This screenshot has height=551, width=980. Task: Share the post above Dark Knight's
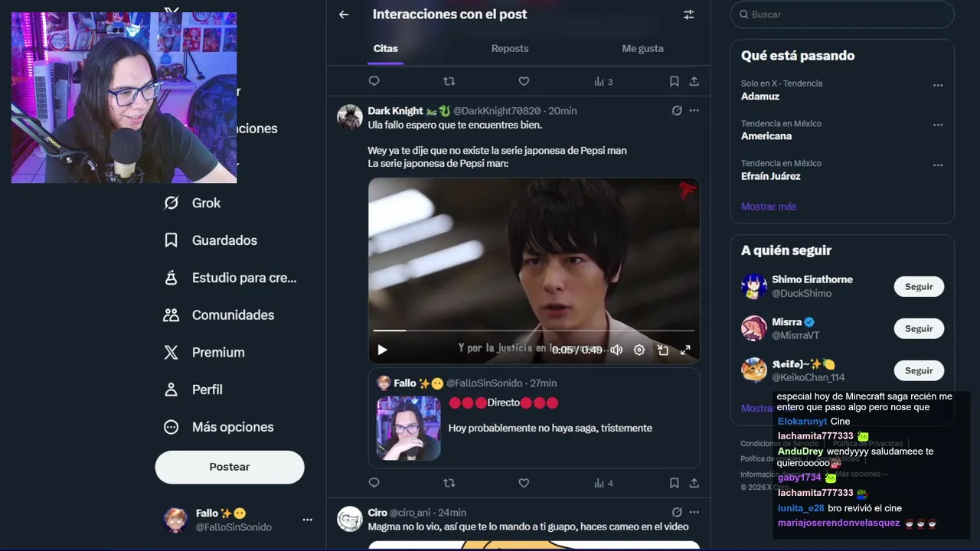point(694,81)
